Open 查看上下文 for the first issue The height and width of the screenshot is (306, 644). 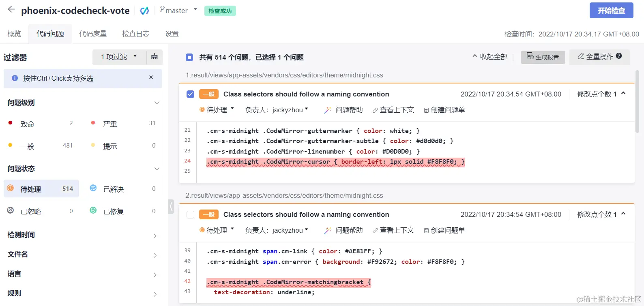coord(393,110)
